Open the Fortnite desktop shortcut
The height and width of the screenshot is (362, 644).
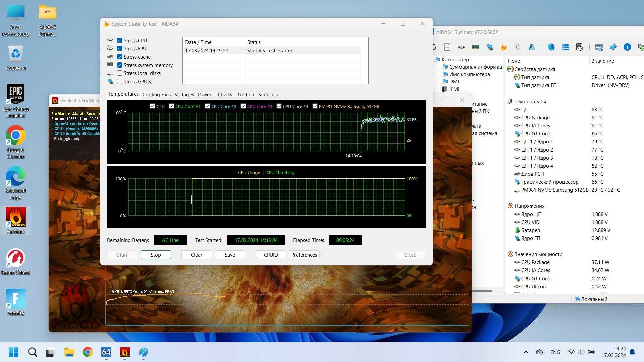[x=16, y=302]
